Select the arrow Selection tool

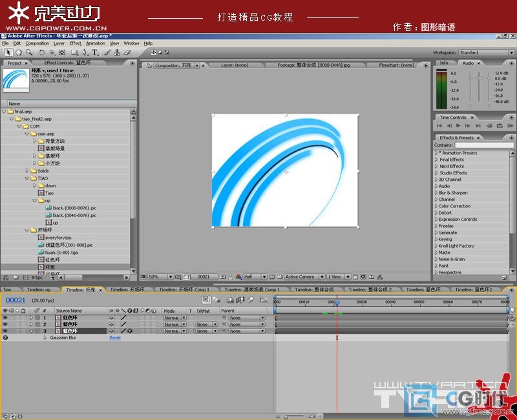[x=8, y=52]
